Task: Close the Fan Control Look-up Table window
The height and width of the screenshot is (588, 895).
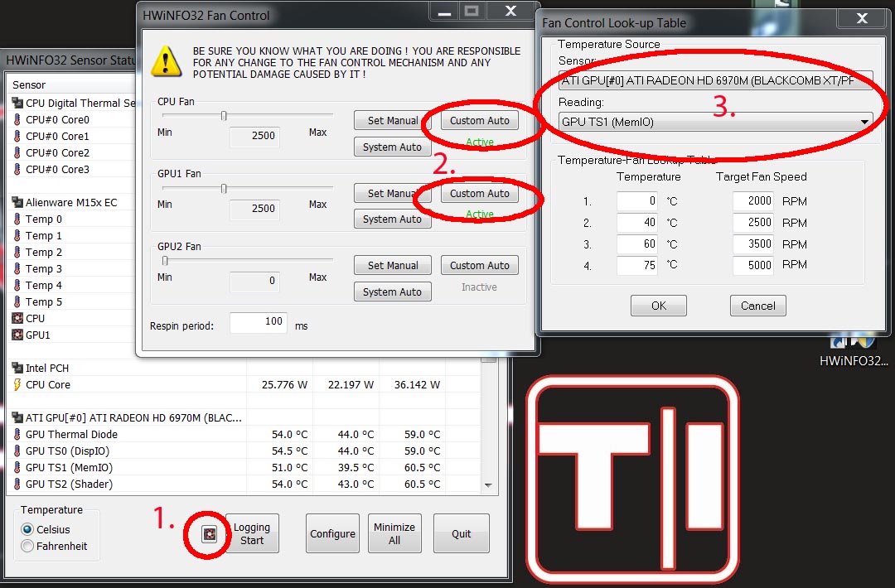Action: pos(862,18)
